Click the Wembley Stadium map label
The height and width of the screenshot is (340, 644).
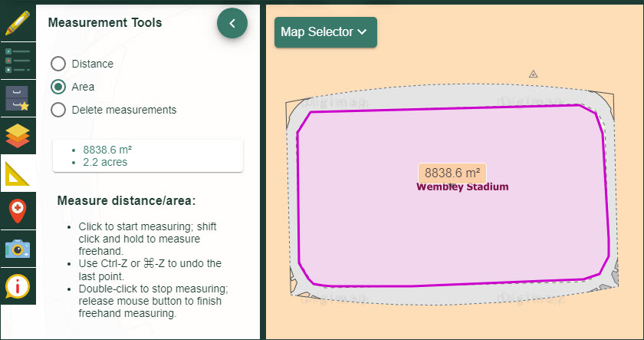click(x=462, y=187)
